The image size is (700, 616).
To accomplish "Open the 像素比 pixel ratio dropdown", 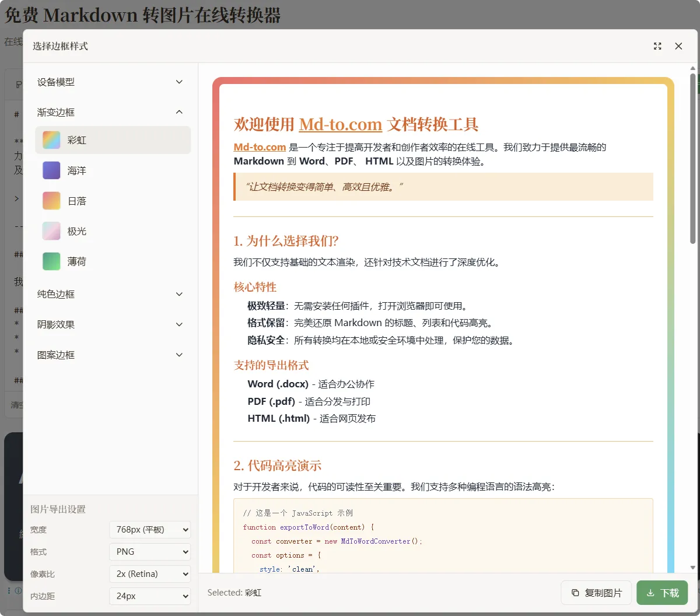I will click(x=150, y=574).
